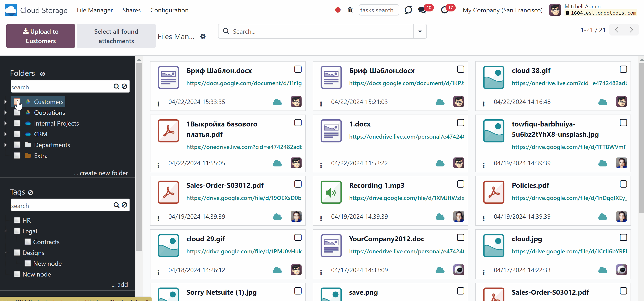This screenshot has width=644, height=301.
Task: Open kebab menu of cloud 38.gif card
Action: pos(484,104)
